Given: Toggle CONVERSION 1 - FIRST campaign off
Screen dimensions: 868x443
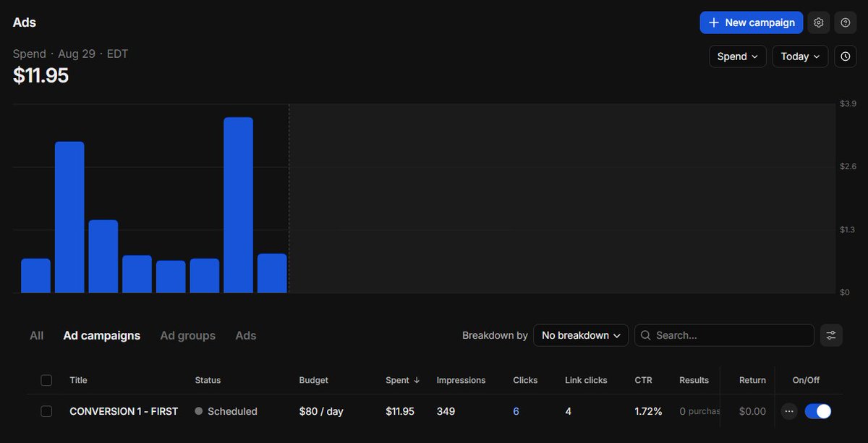Looking at the screenshot, I should [817, 411].
